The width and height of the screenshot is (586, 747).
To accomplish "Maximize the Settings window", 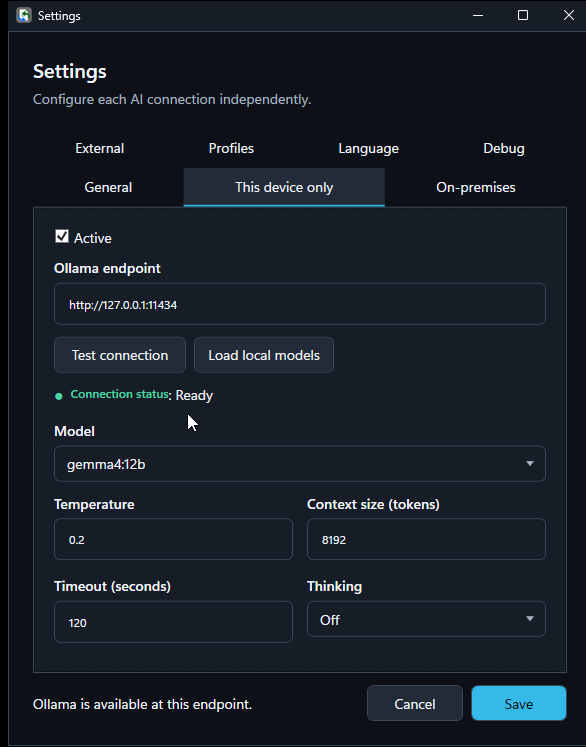I will click(523, 15).
